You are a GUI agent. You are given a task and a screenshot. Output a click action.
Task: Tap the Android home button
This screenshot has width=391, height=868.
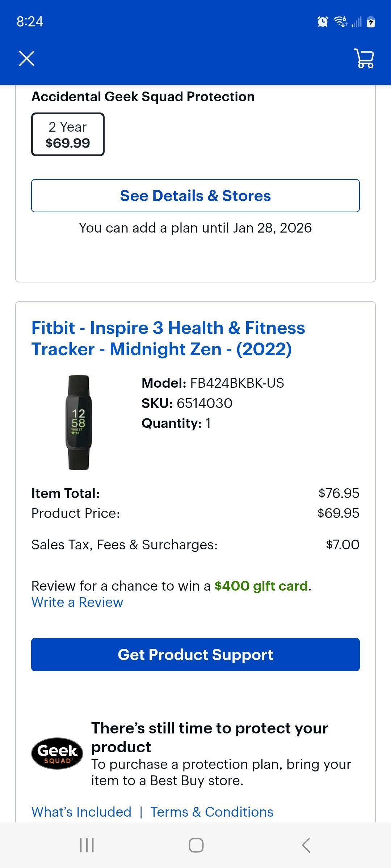tap(196, 845)
